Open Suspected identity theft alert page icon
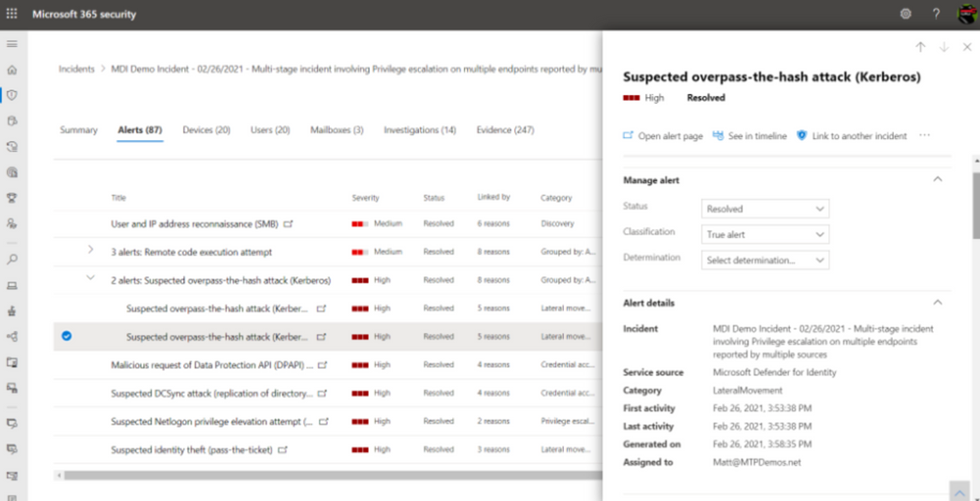Screen dimensions: 980x501 point(283,450)
